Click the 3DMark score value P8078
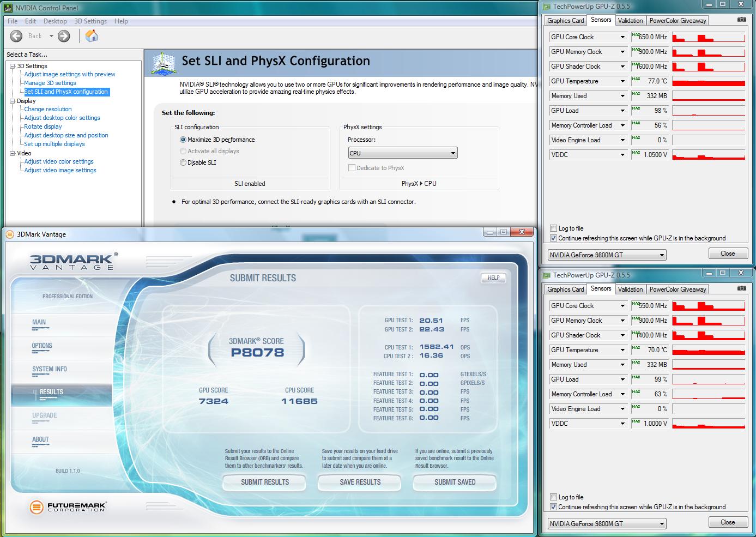The width and height of the screenshot is (756, 537). [x=257, y=352]
